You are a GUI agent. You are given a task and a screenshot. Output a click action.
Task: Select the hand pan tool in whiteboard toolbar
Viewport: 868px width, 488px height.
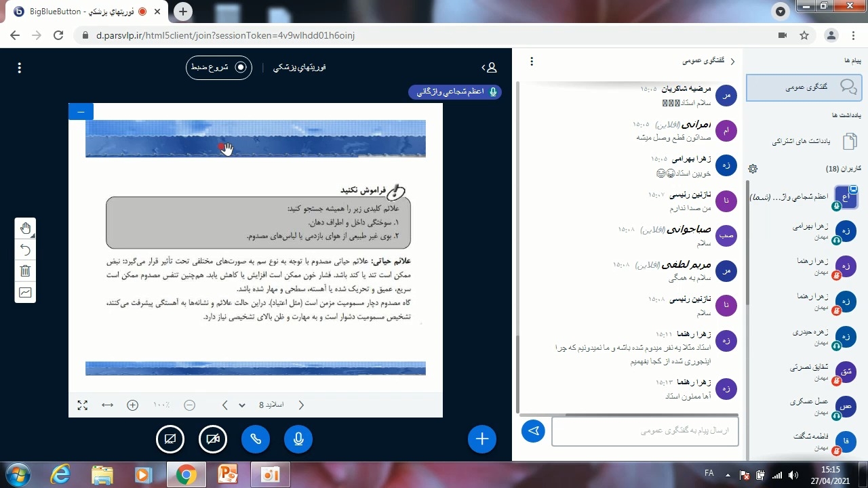25,228
